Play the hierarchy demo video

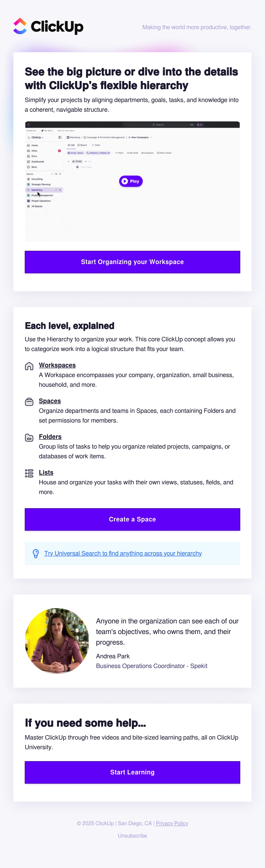coord(131,181)
